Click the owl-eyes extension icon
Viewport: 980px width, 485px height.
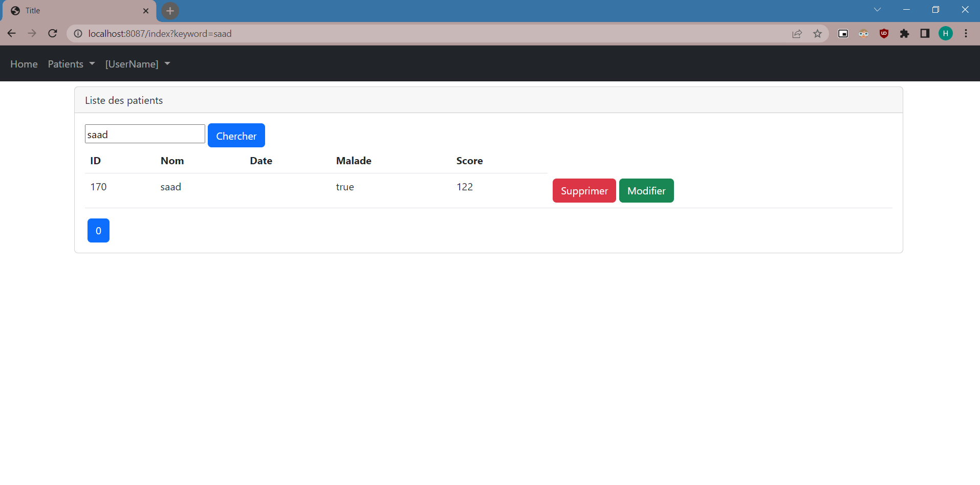pyautogui.click(x=863, y=33)
